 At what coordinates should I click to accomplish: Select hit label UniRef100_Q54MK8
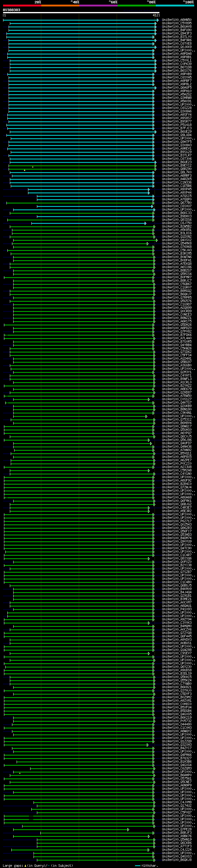click(177, 243)
